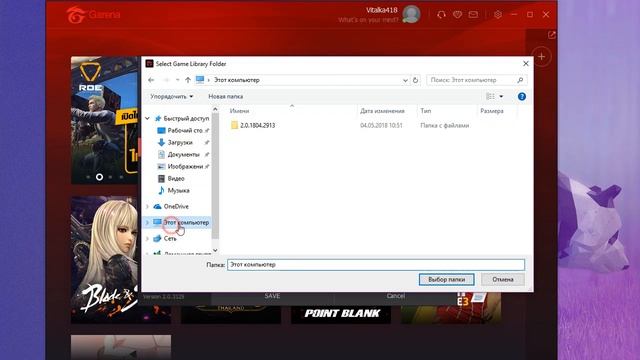Click the Отмена button
This screenshot has width=640, height=360.
click(x=503, y=280)
